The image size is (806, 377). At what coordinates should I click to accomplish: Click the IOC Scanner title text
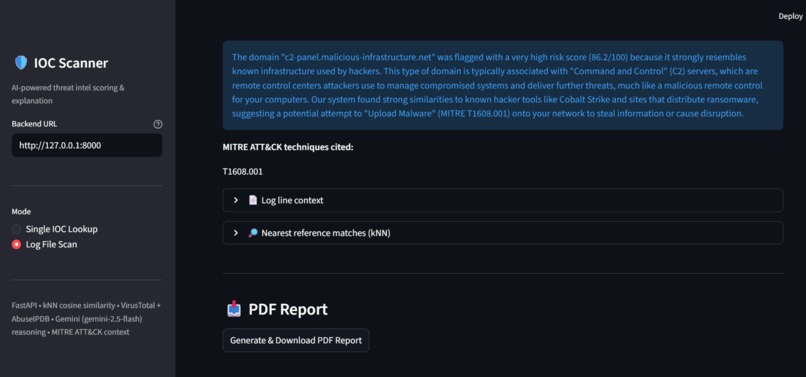pos(71,63)
